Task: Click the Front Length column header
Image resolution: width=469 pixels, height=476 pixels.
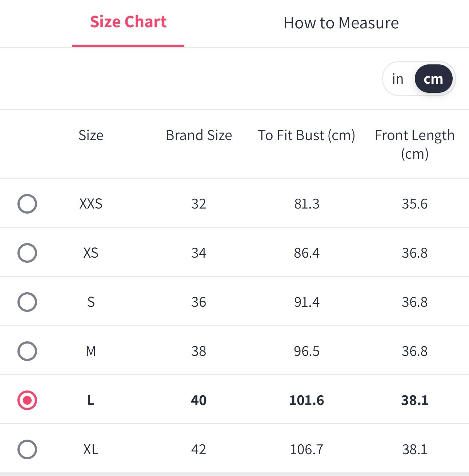Action: 414,144
